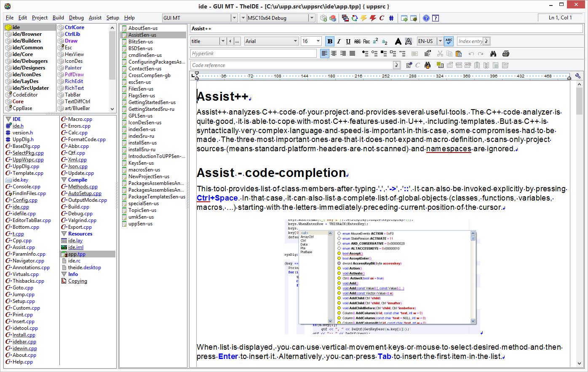Open the Navigator.cpp file
The image size is (588, 372).
29,261
